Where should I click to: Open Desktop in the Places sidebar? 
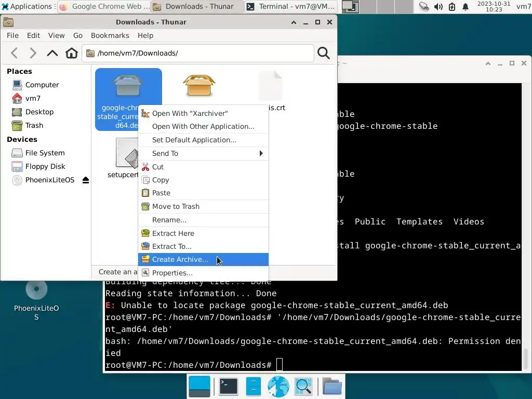click(x=39, y=112)
